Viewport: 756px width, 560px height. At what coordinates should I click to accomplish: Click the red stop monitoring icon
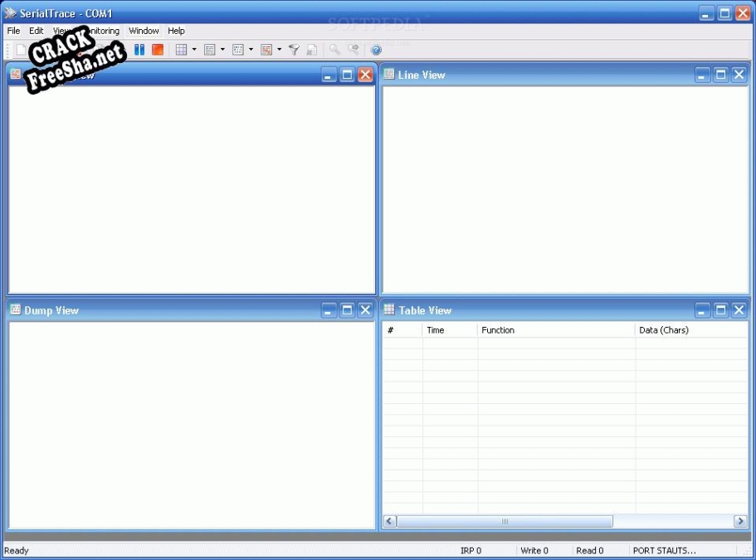click(158, 50)
